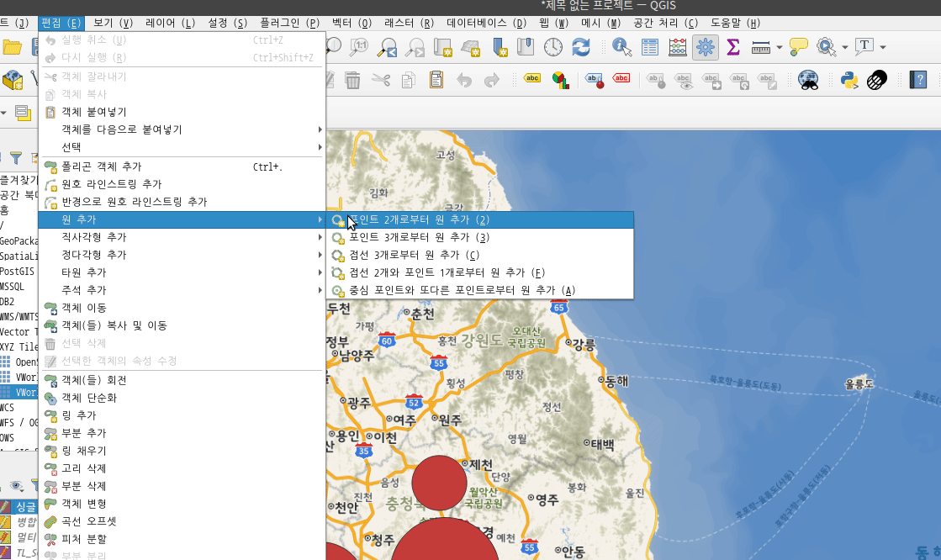941x560 pixels.
Task: Open Field Calculator abacus icon
Action: point(678,47)
